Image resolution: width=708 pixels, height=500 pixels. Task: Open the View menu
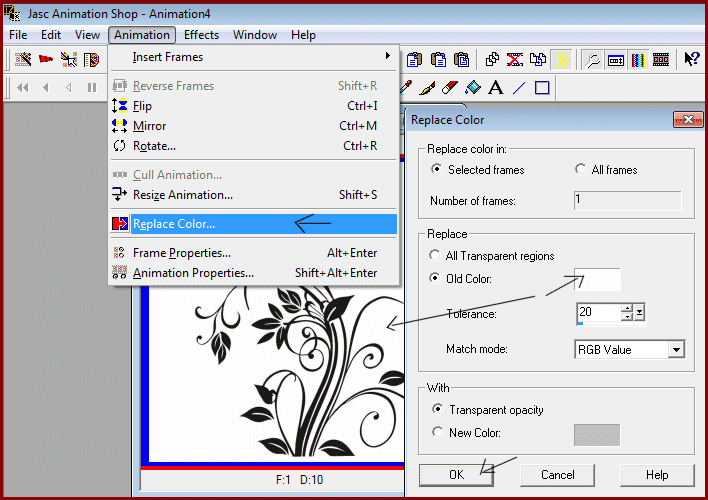(x=87, y=35)
